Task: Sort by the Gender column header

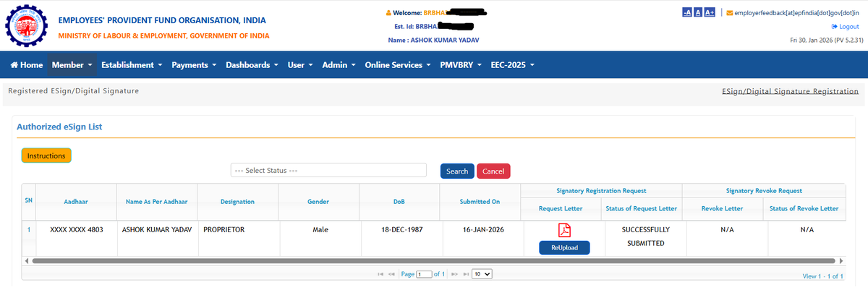Action: (318, 202)
